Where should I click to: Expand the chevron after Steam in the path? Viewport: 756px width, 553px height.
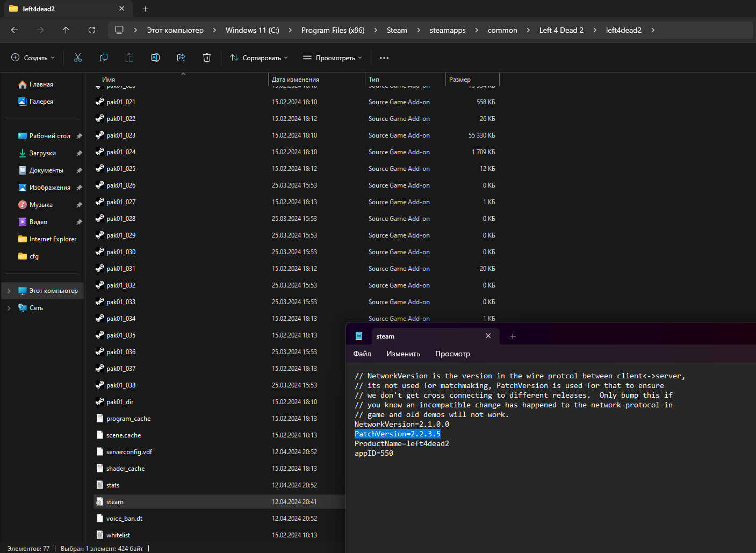tap(419, 30)
